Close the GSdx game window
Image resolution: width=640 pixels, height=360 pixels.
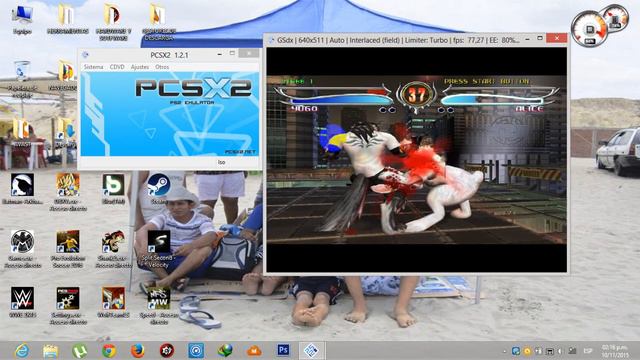click(557, 38)
